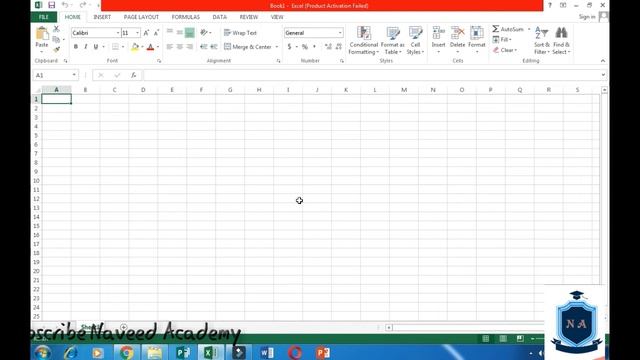Switch to INSERT tab
640x360 pixels.
(102, 17)
